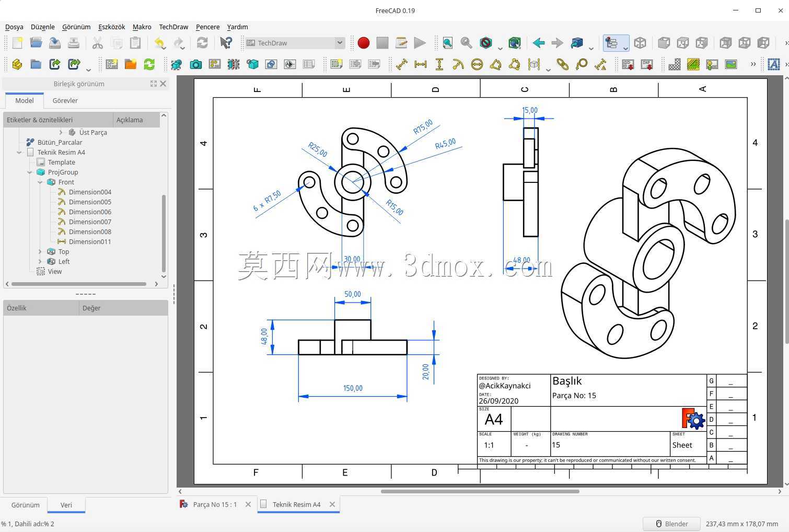The height and width of the screenshot is (532, 789).
Task: Select the Radius Dimension tool
Action: pyautogui.click(x=458, y=64)
